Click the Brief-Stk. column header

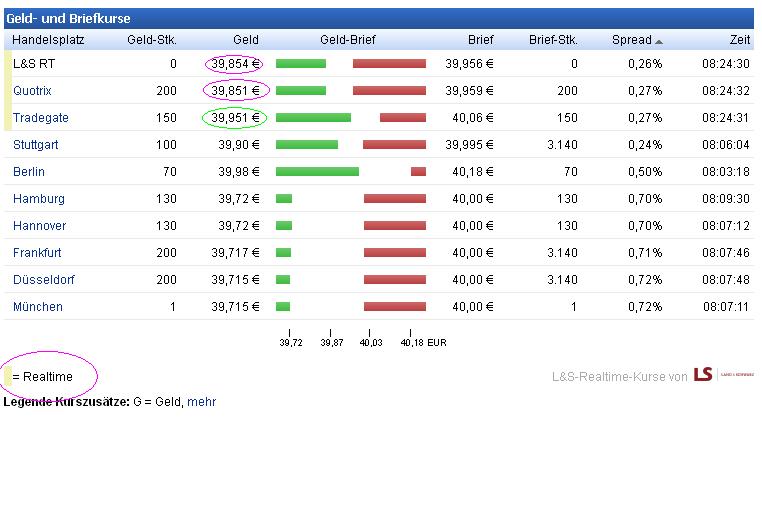(553, 40)
